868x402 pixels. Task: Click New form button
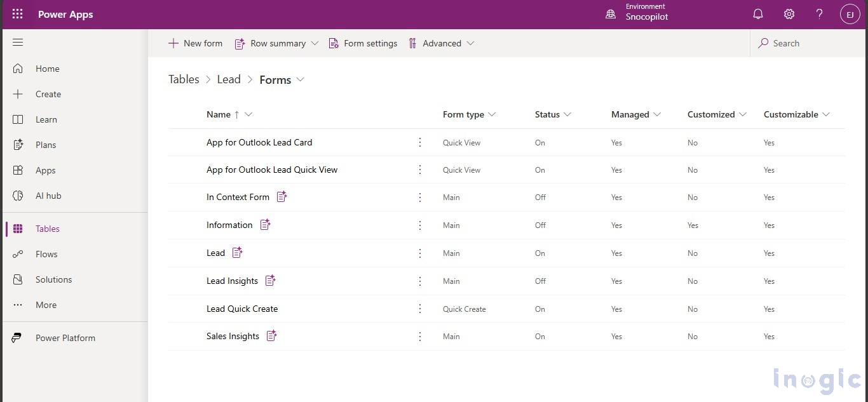[x=195, y=43]
